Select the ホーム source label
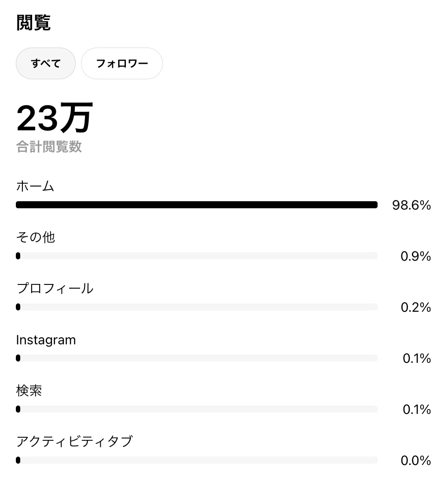Viewport: 448px width, 487px height. point(35,186)
